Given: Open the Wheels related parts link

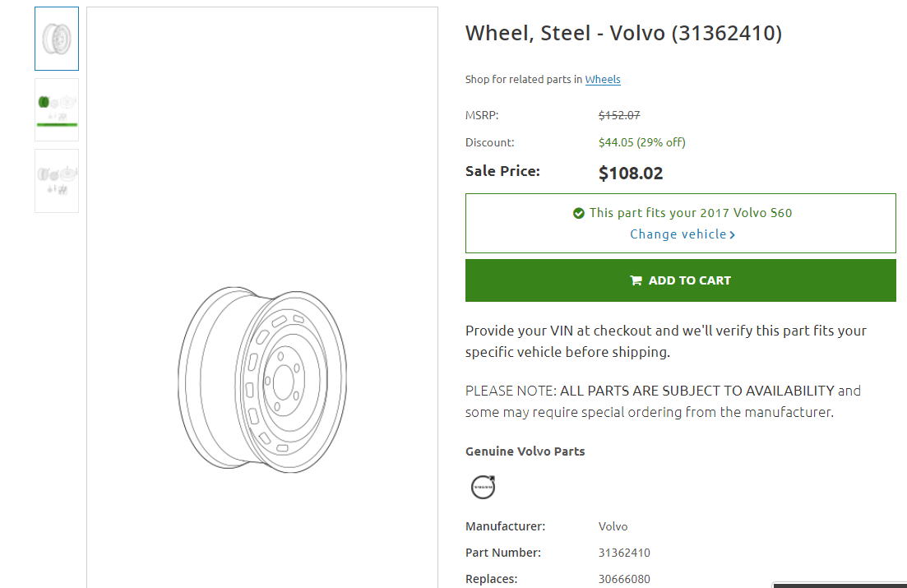Looking at the screenshot, I should click(x=603, y=80).
